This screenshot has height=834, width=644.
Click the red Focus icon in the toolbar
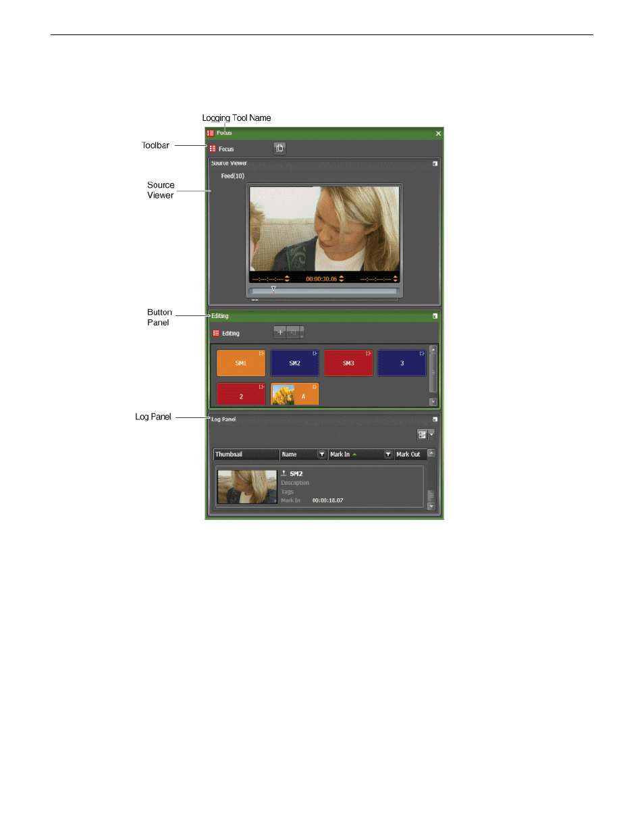click(x=213, y=149)
